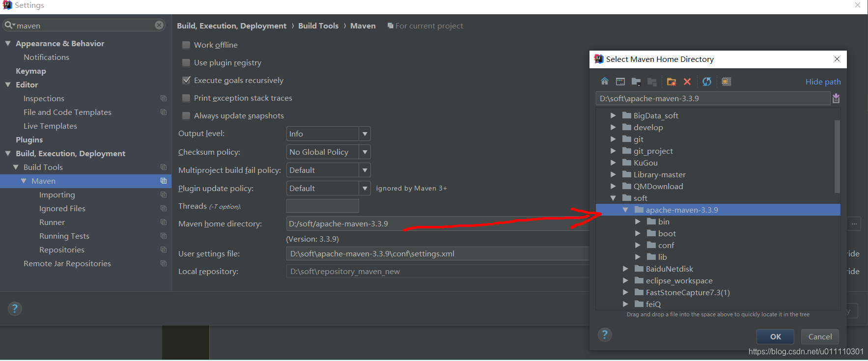868x361 pixels.
Task: Select Ignored Files under Maven
Action: click(x=62, y=208)
